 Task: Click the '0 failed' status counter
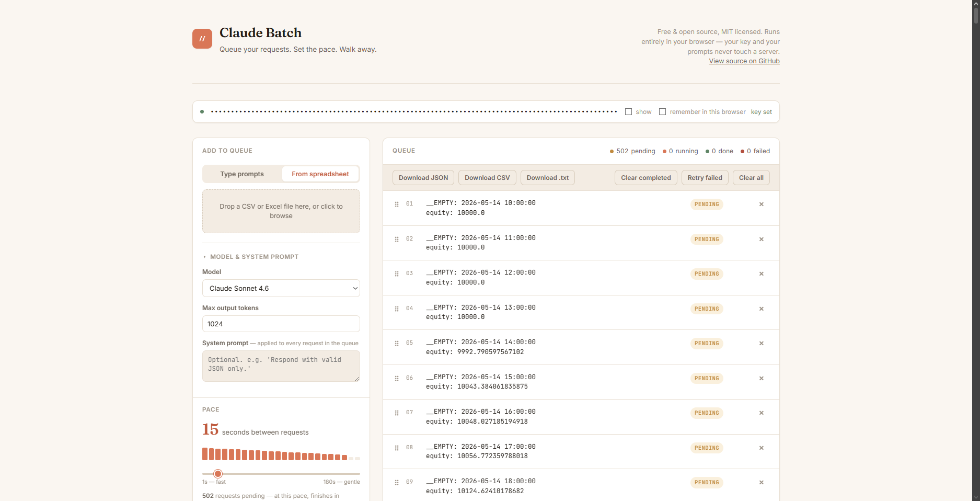point(755,151)
